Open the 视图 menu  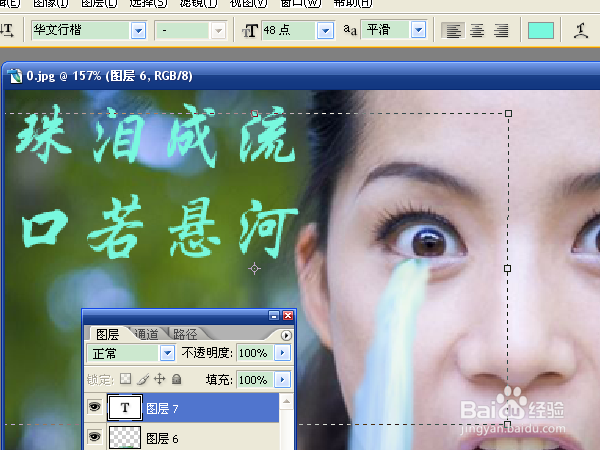(248, 3)
